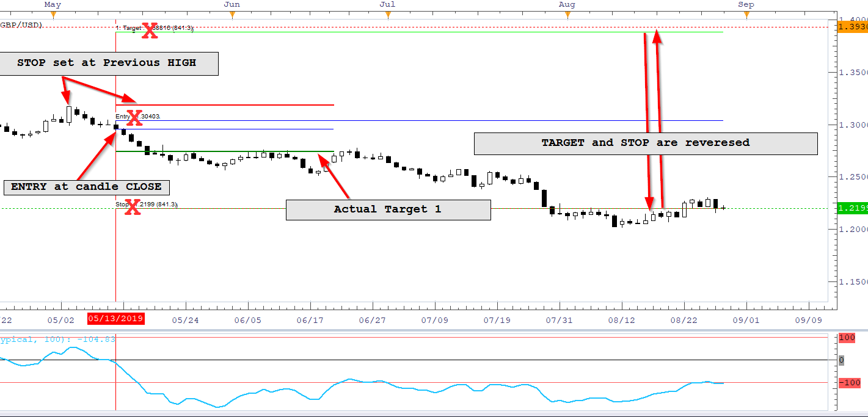Select the highlighted 05/13/2019 date label
Screen dimensions: 868x417
(115, 319)
